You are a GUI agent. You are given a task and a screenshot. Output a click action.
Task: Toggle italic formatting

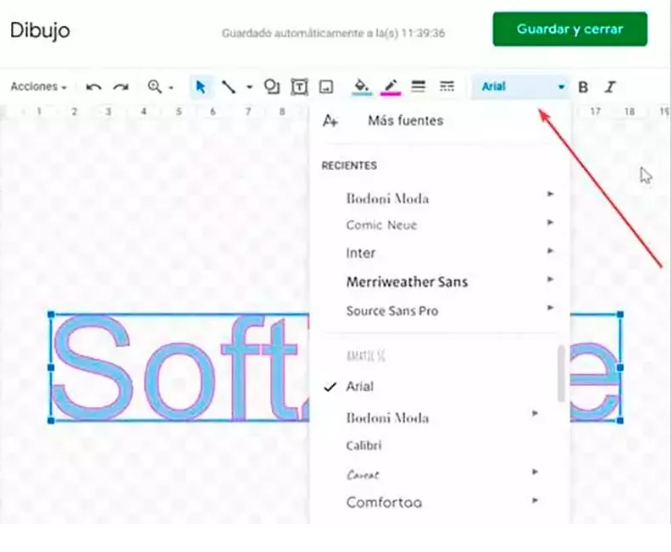(610, 87)
